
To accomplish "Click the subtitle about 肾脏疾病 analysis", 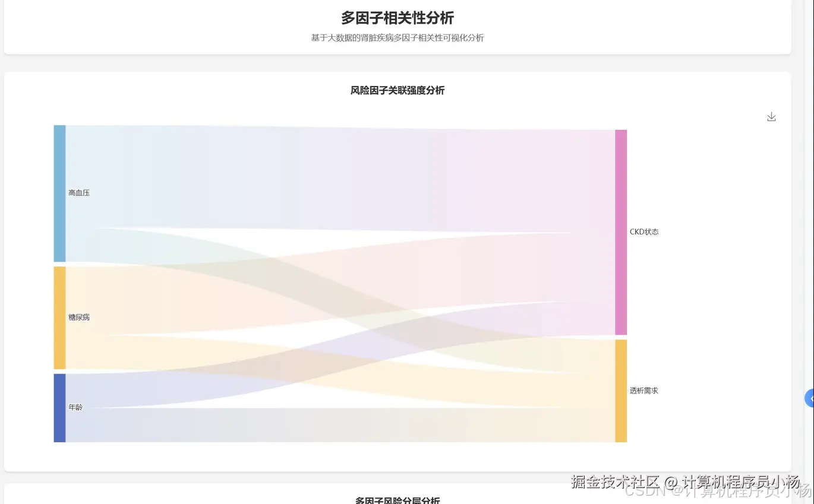I will coord(396,37).
